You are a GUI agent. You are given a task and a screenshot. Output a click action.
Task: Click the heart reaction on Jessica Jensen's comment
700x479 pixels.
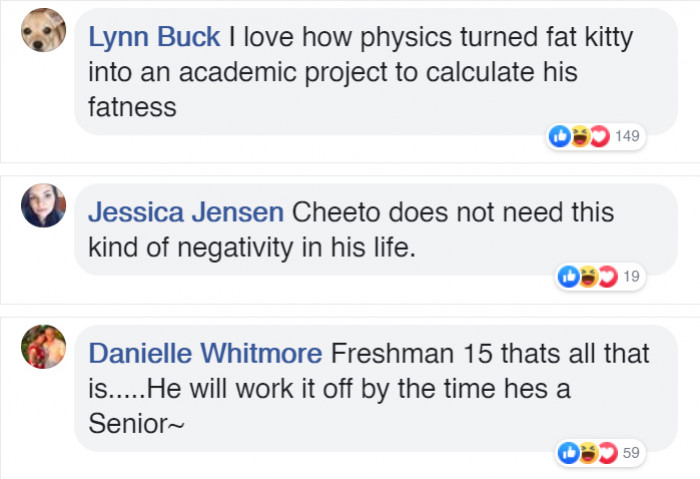point(608,277)
